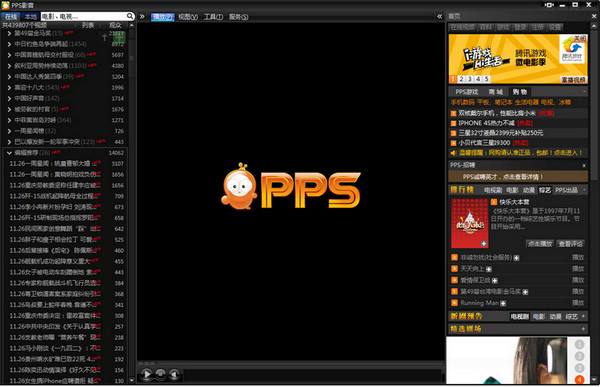Viewport: 600px width, 387px height.
Task: Expand the PPS招聘 section arrow
Action: [x=584, y=165]
